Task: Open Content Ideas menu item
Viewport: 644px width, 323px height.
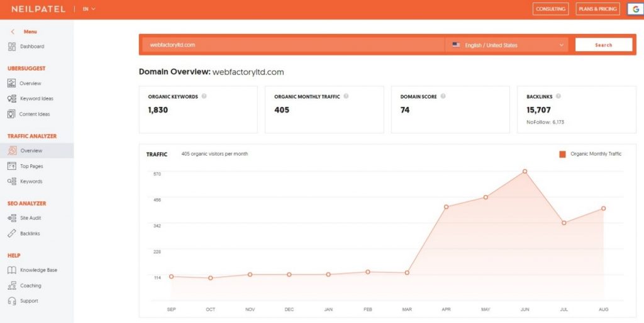Action: [35, 114]
